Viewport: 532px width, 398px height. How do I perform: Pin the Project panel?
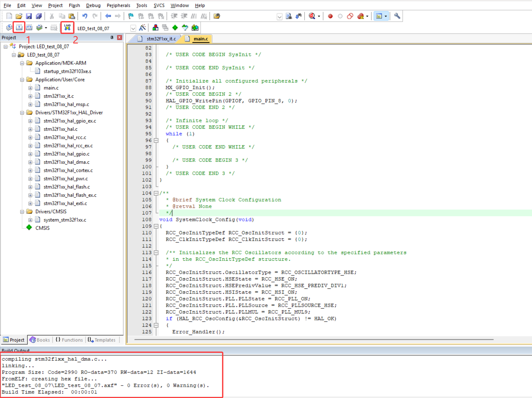(112, 37)
